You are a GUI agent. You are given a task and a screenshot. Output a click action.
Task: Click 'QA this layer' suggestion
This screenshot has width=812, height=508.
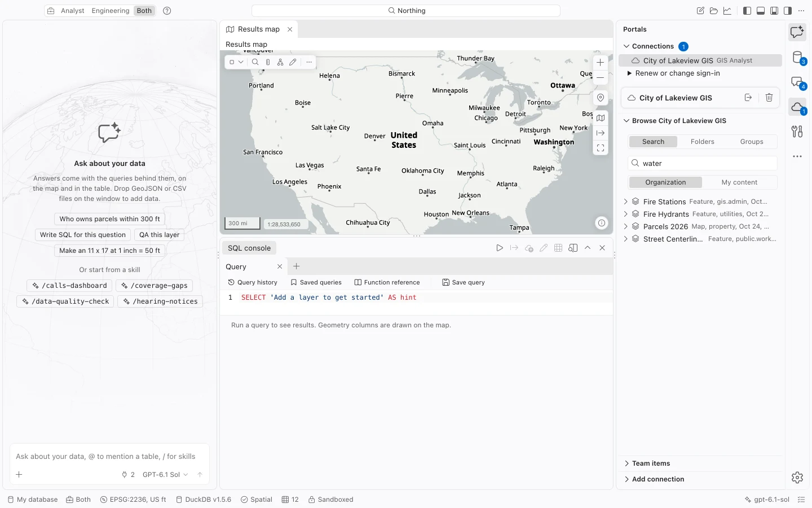coord(160,235)
